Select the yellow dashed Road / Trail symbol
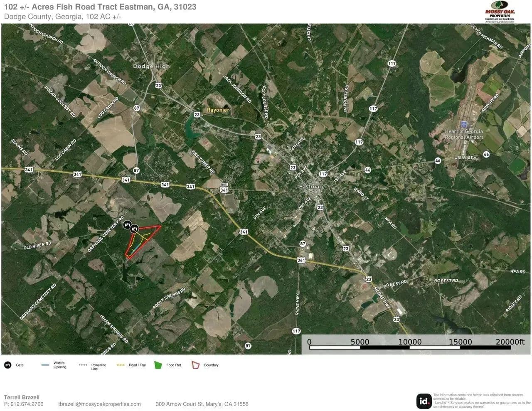This screenshot has width=532, height=411. click(x=121, y=365)
